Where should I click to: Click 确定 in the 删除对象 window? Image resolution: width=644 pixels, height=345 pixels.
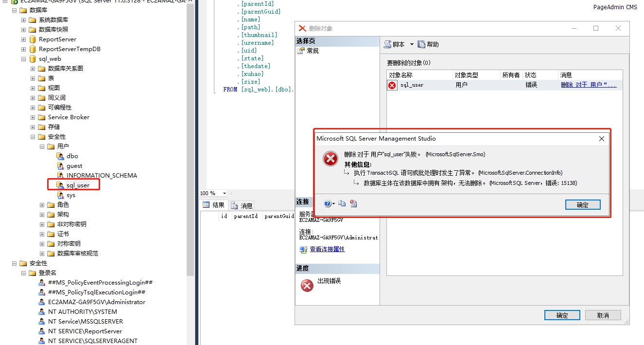(562, 315)
